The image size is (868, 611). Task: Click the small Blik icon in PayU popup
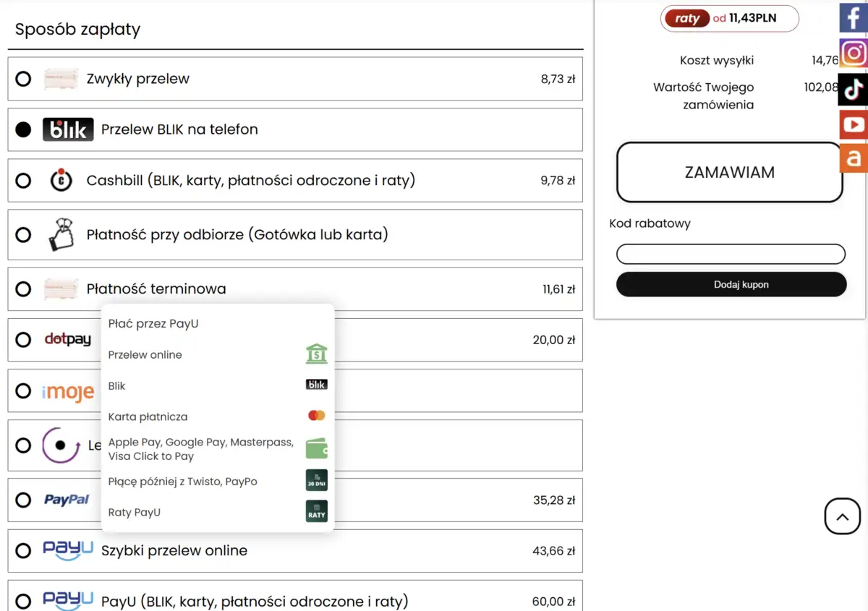316,385
